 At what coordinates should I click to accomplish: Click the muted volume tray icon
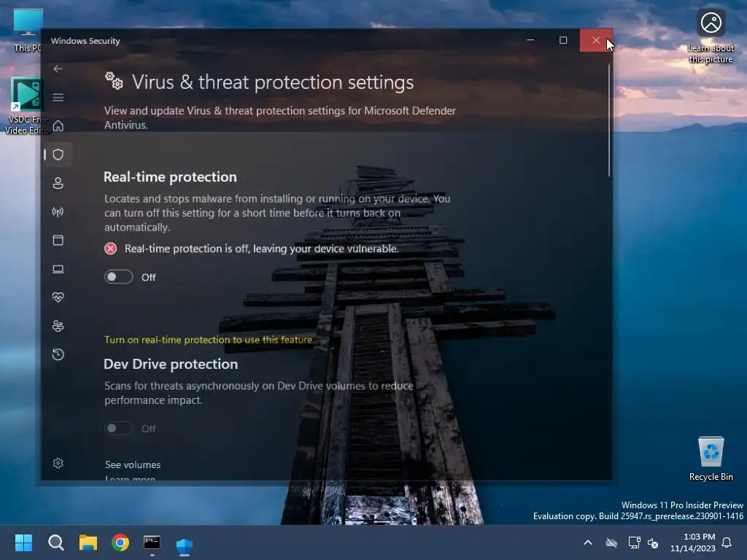click(653, 542)
